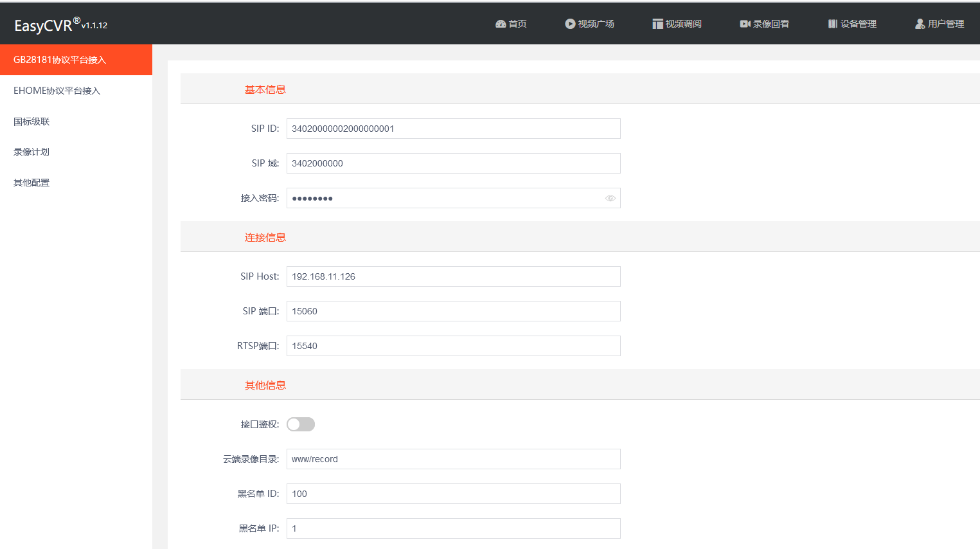Click the device icon for 设备管理
Screen dimensions: 980x549
pos(833,24)
